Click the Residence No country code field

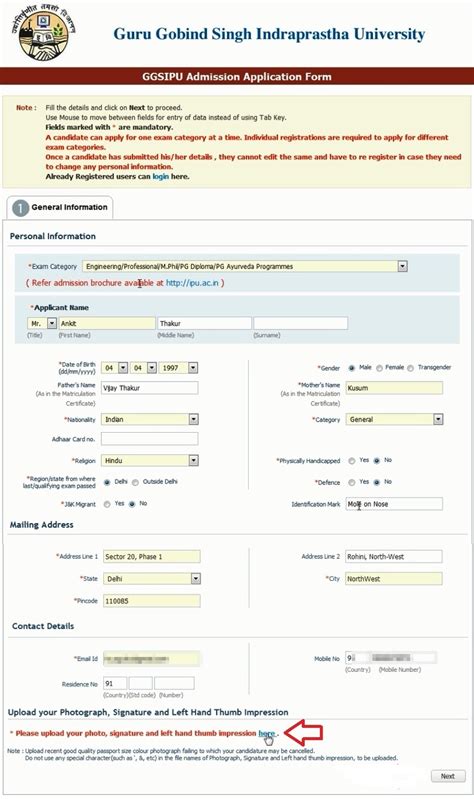[115, 683]
